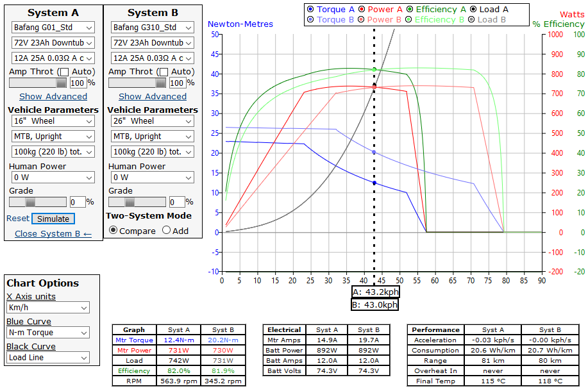Click Close System B link

point(53,233)
